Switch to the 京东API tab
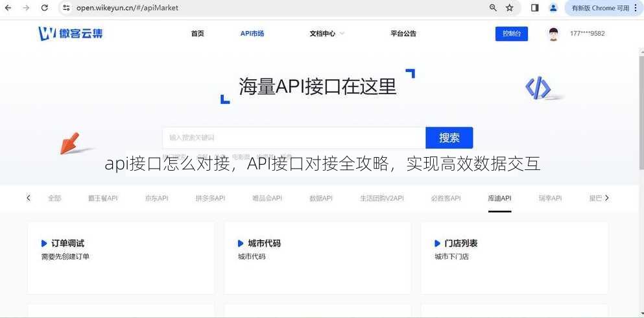Image resolution: width=644 pixels, height=318 pixels. (156, 198)
